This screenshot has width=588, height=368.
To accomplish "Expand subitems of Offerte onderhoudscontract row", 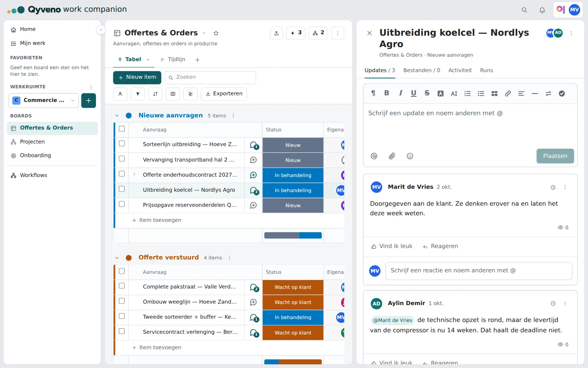I will point(134,174).
